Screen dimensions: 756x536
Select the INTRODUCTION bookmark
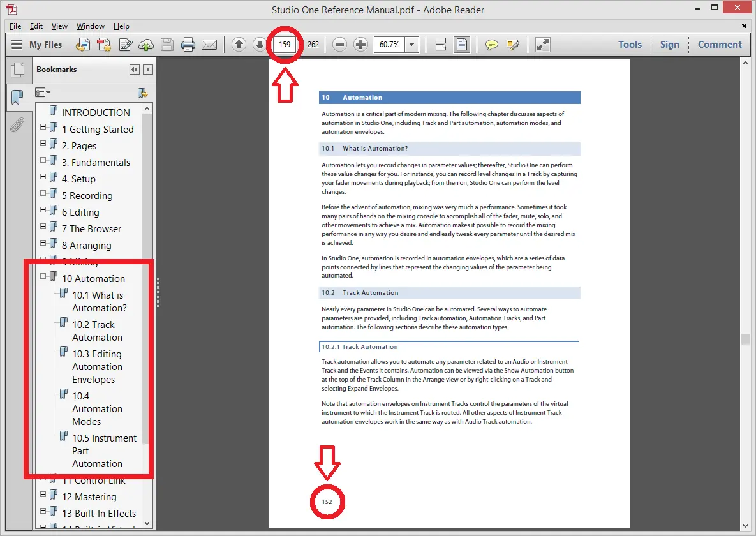[x=96, y=112]
